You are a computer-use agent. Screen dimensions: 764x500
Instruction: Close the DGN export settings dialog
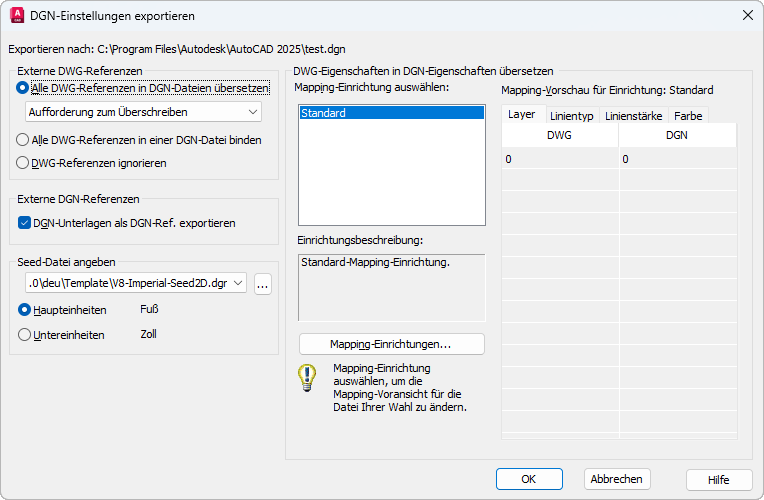[745, 15]
